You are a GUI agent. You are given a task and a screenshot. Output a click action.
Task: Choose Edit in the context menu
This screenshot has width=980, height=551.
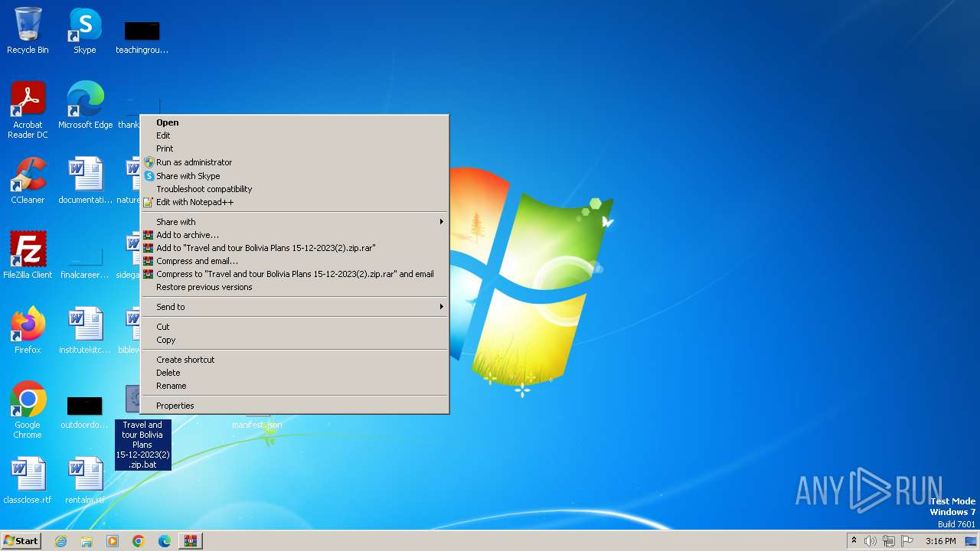pyautogui.click(x=295, y=135)
